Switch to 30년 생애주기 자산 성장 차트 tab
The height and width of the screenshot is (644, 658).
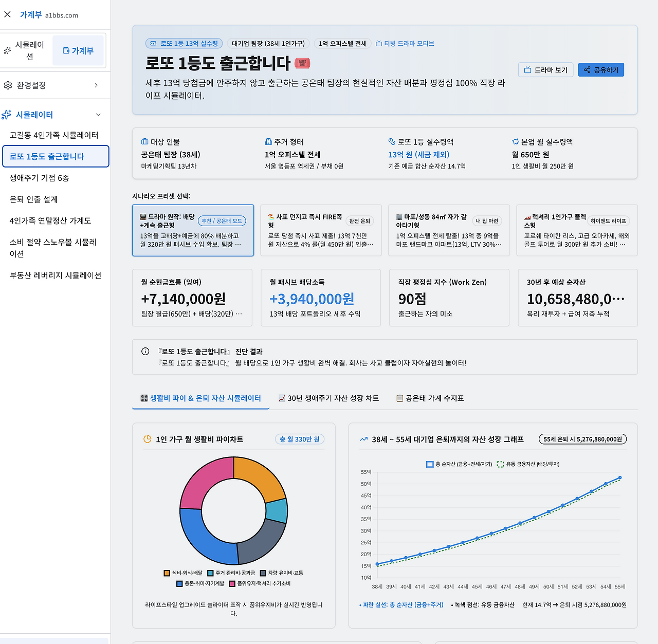[328, 398]
